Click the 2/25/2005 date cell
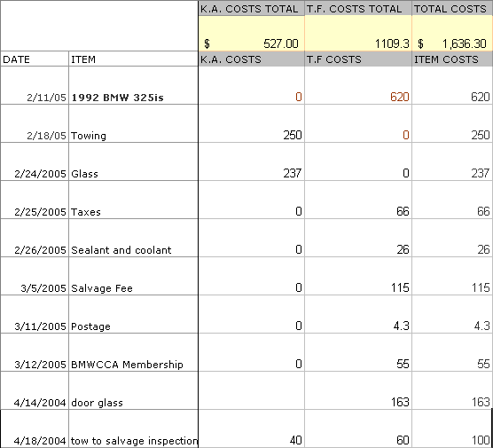Image resolution: width=493 pixels, height=448 pixels. (35, 200)
